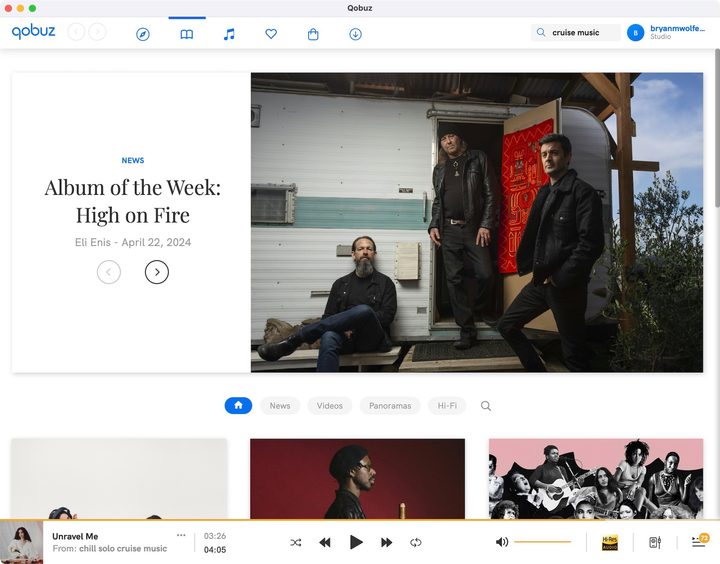Select the Videos filter pill

pyautogui.click(x=330, y=406)
